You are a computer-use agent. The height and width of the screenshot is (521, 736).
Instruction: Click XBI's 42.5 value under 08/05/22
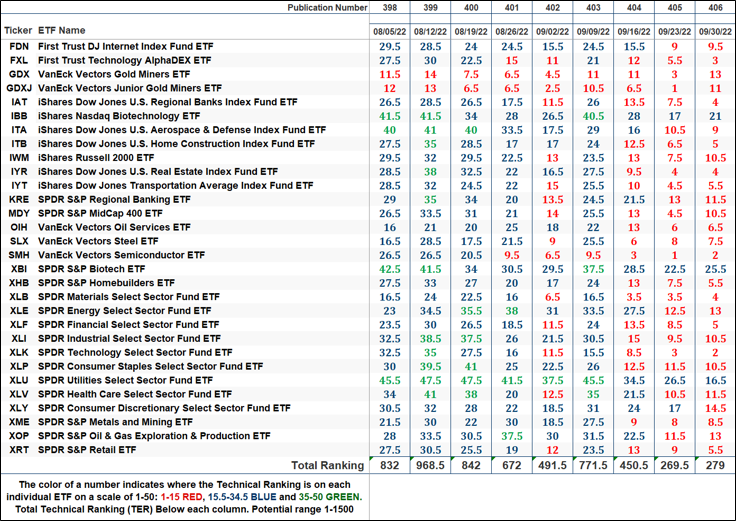(390, 269)
